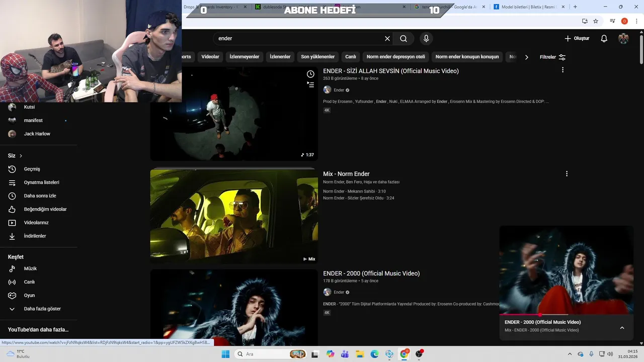Open the notifications bell
The height and width of the screenshot is (362, 644).
[x=604, y=38]
